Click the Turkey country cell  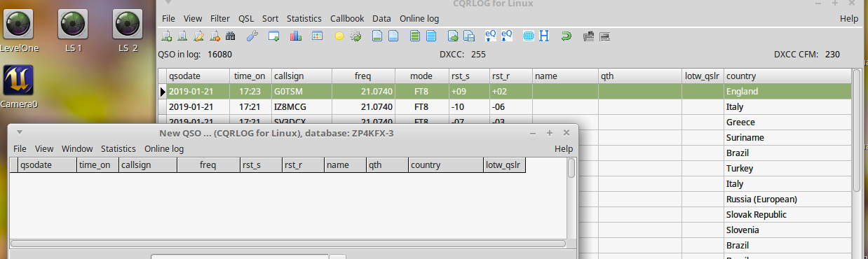tap(787, 169)
